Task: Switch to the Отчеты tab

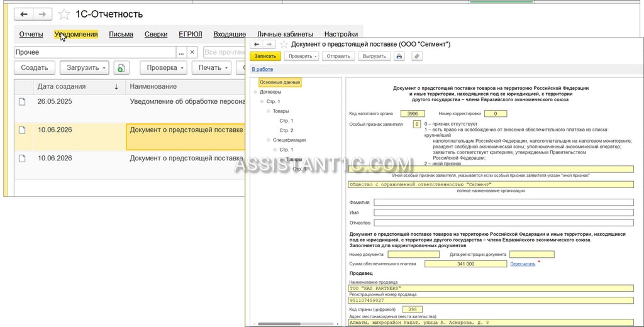Action: [x=31, y=35]
